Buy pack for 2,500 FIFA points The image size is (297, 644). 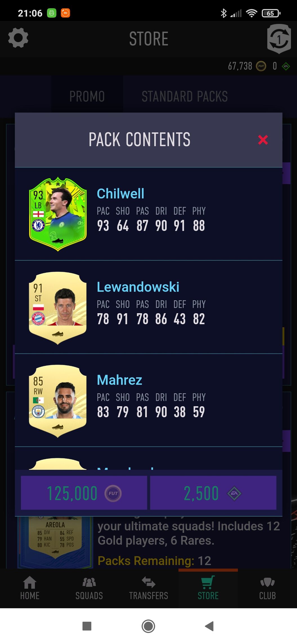pyautogui.click(x=213, y=493)
